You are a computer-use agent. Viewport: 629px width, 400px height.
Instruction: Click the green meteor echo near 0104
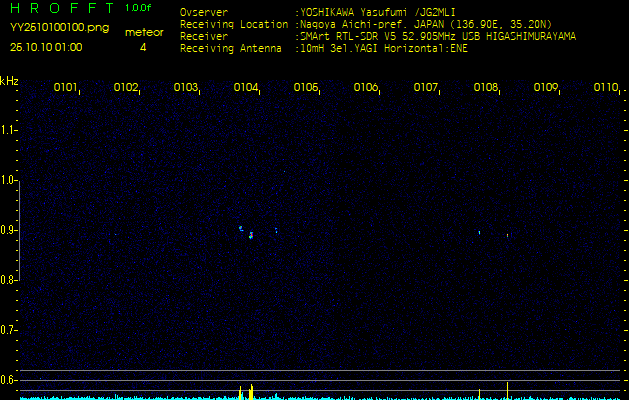click(x=241, y=228)
